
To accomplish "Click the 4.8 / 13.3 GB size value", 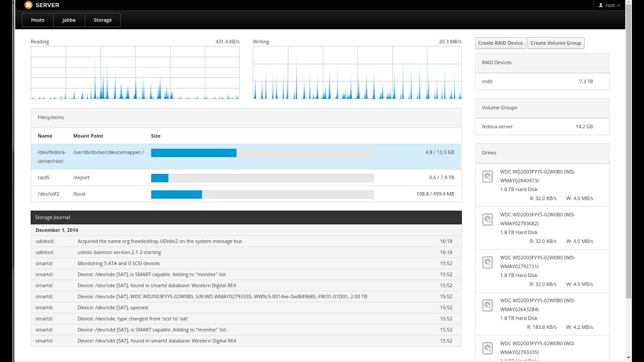I will coord(440,152).
